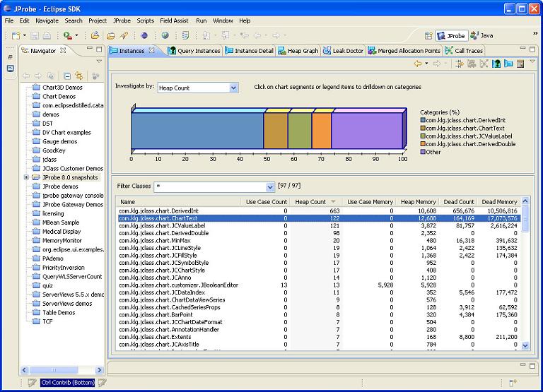
Task: Click the Navigator horizontal scroll right arrow
Action: click(100, 370)
